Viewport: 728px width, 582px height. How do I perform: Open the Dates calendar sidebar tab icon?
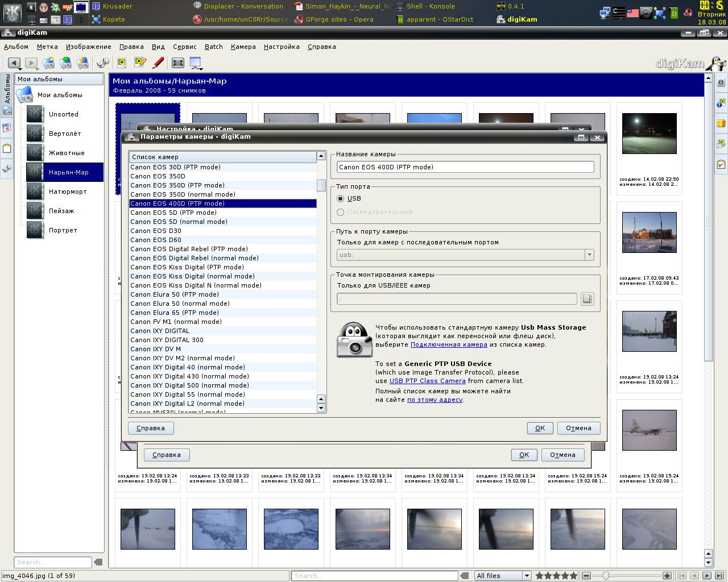7,128
